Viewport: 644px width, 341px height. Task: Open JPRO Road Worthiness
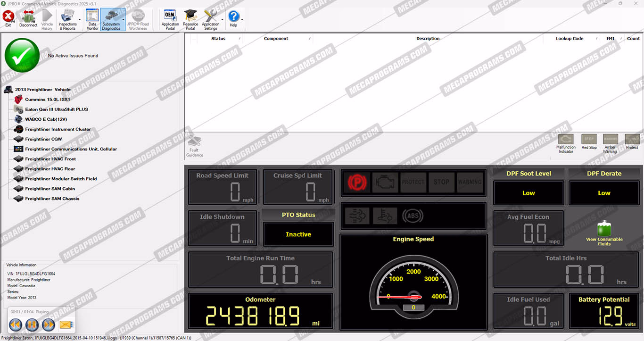point(138,19)
